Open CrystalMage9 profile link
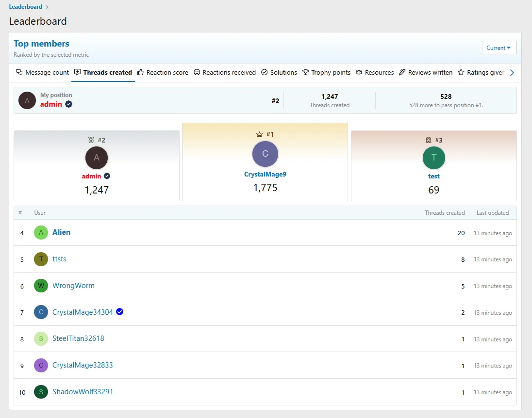Screen dimensions: 532x418 (x=266, y=174)
